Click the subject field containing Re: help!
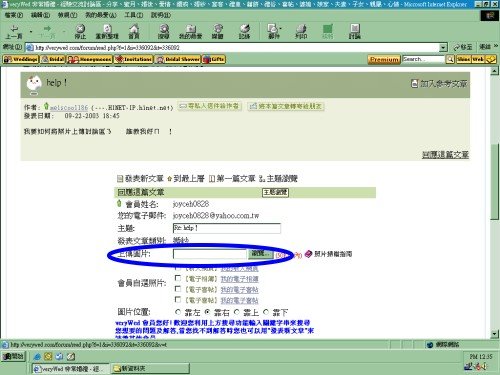This screenshot has height=375, width=500. pyautogui.click(x=227, y=228)
